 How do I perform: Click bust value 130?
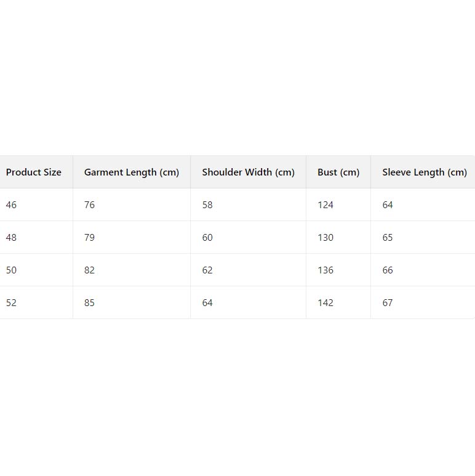click(x=325, y=238)
